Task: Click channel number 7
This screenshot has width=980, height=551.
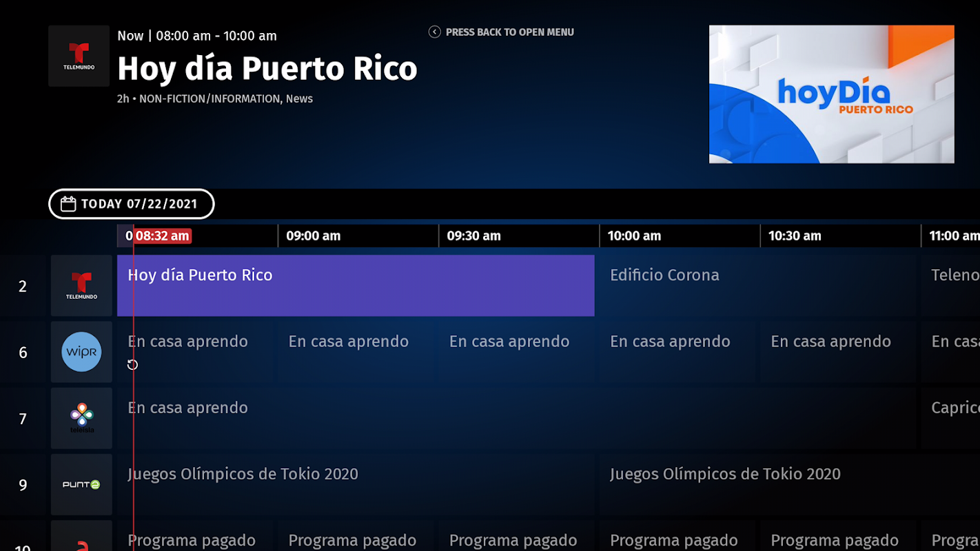Action: [x=23, y=419]
